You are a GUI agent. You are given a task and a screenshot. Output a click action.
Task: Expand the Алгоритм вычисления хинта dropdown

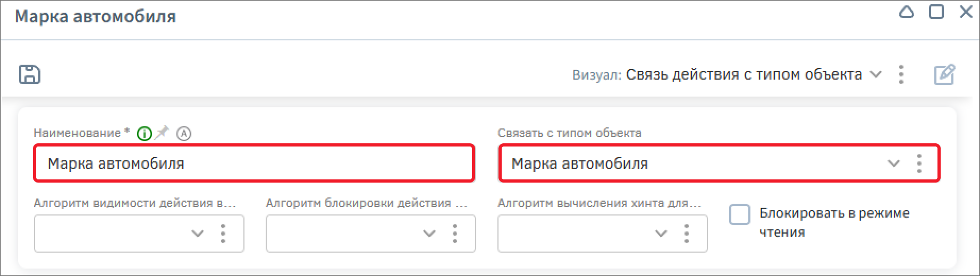(661, 234)
